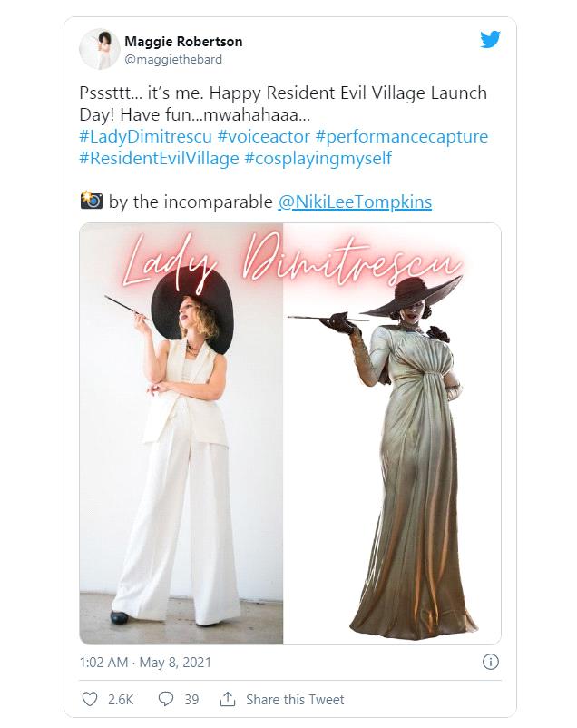The image size is (577, 728).
Task: Click the share arrow icon
Action: (x=228, y=699)
